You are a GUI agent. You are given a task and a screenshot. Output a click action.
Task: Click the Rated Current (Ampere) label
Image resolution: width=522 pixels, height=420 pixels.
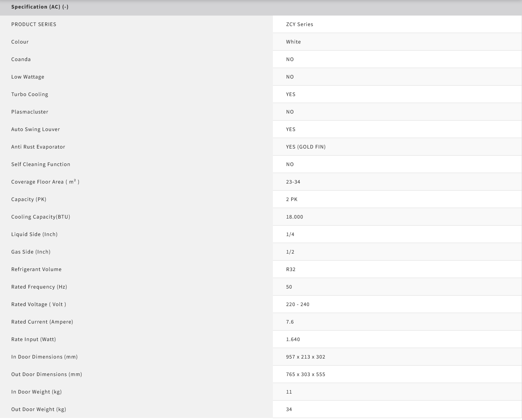pos(42,322)
